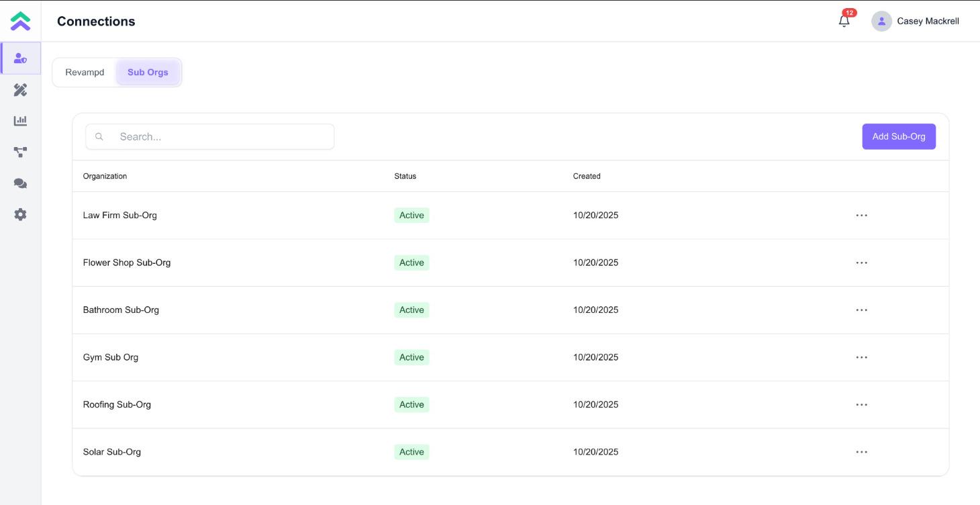Expand the Bathroom Sub-Org options menu

pos(862,310)
